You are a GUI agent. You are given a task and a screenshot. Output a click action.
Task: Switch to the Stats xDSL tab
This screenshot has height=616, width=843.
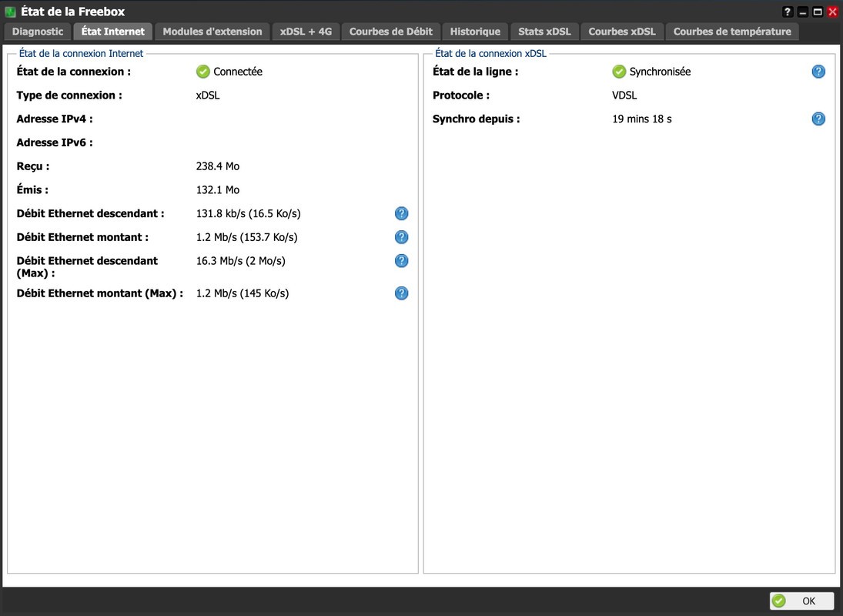click(x=544, y=32)
